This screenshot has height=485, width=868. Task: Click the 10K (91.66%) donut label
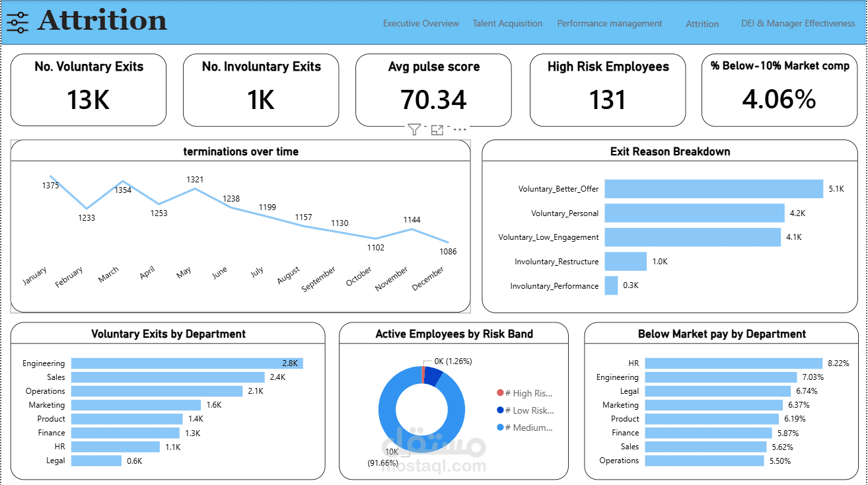pos(383,457)
